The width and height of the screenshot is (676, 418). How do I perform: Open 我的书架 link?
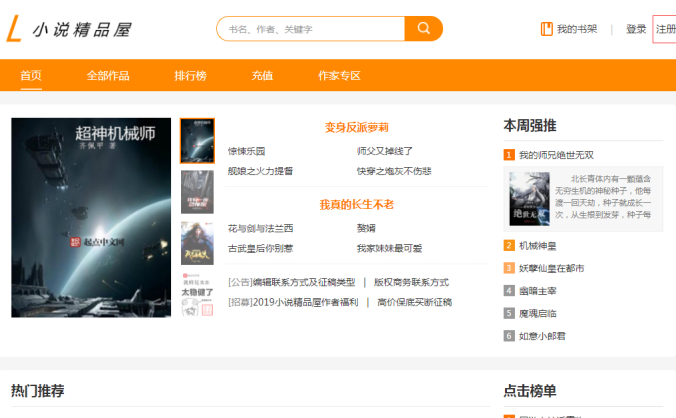pyautogui.click(x=577, y=29)
